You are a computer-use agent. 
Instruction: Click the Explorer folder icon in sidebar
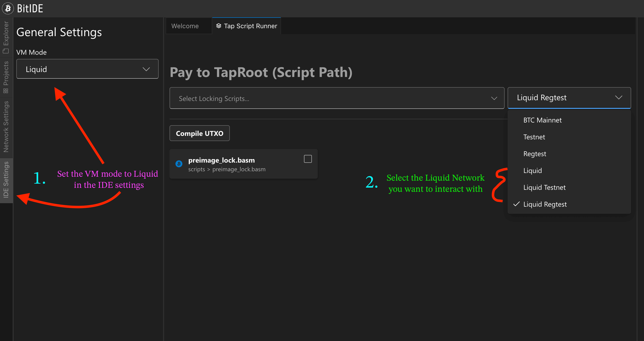(6, 51)
